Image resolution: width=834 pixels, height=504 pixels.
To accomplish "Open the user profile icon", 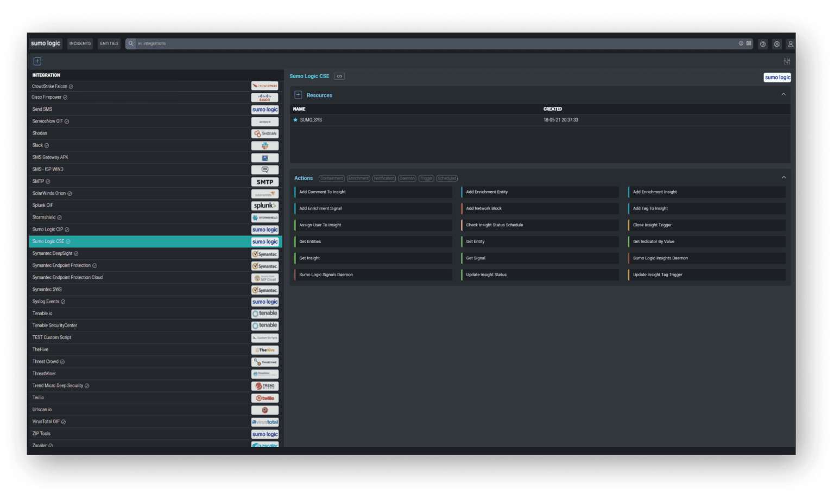I will point(791,44).
